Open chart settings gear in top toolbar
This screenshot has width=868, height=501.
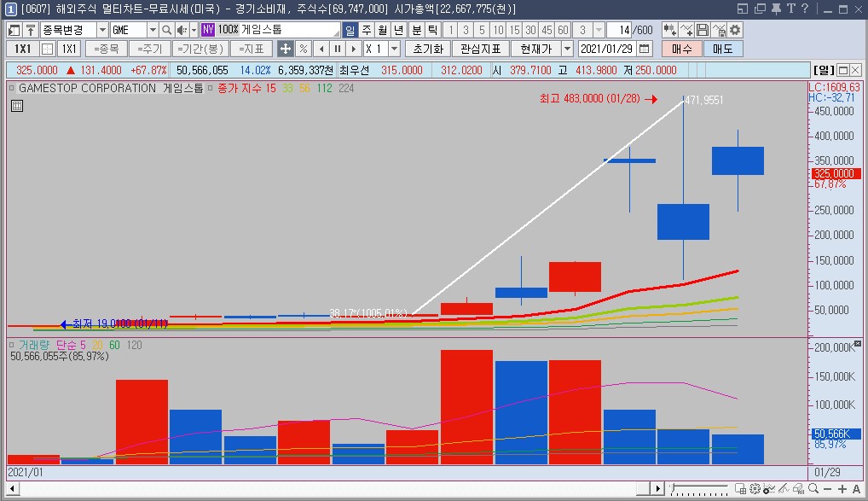735,30
